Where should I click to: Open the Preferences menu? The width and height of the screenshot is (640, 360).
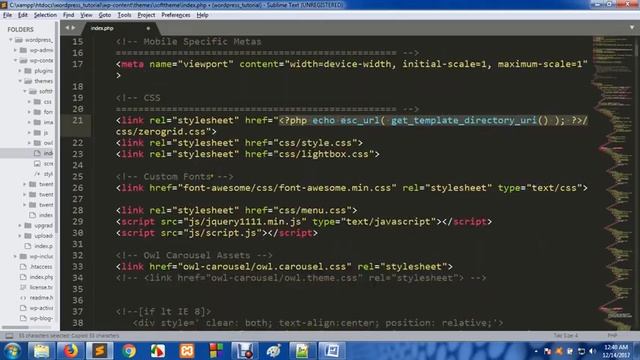176,15
